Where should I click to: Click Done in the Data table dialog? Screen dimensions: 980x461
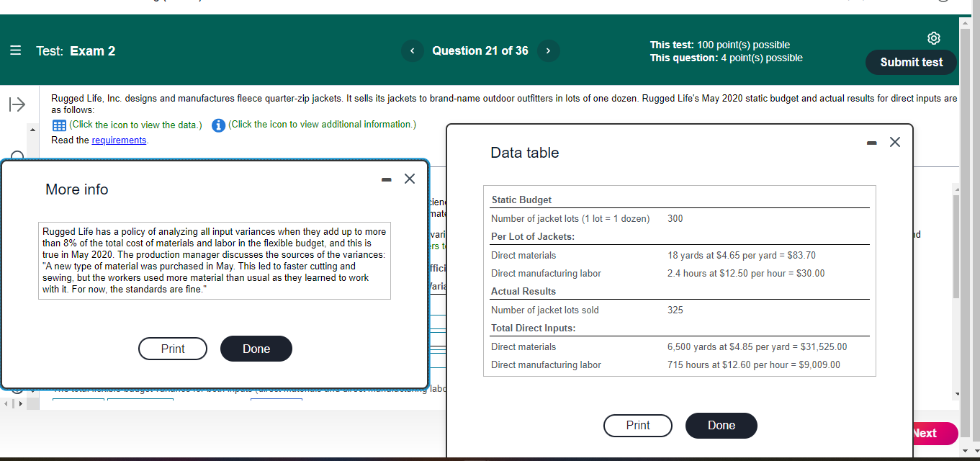(x=721, y=425)
